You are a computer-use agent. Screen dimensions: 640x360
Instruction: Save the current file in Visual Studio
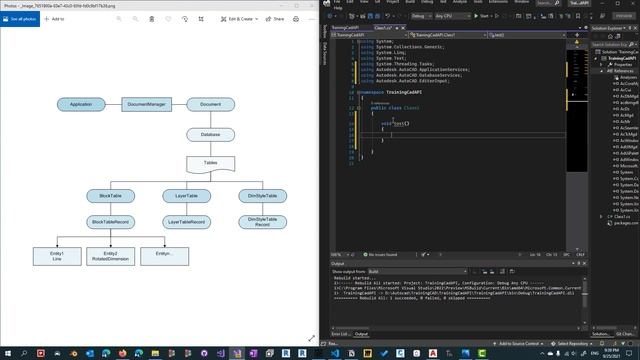(x=370, y=16)
